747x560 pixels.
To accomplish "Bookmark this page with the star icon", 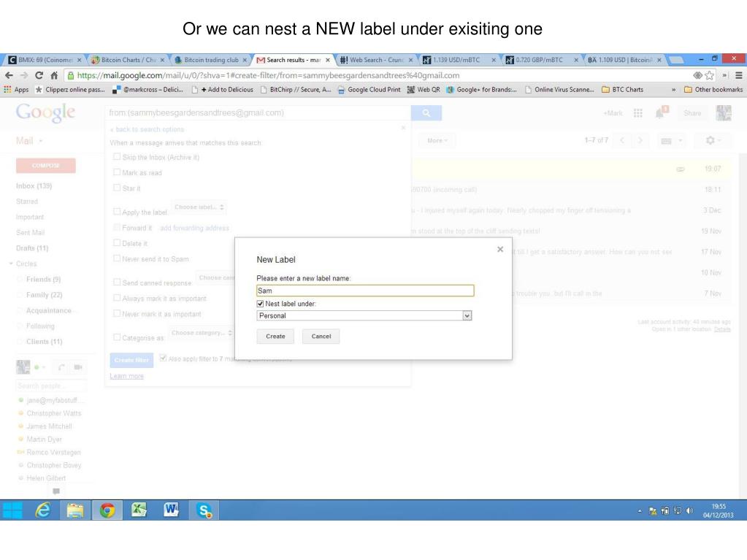I will point(709,75).
